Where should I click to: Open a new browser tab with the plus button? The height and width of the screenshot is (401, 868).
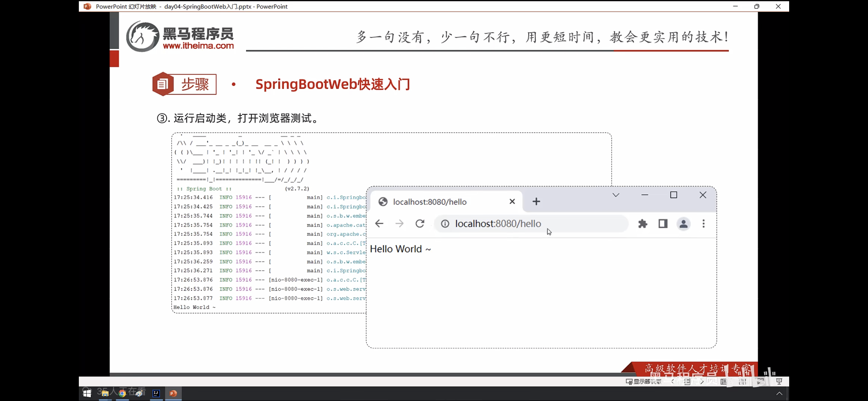536,202
